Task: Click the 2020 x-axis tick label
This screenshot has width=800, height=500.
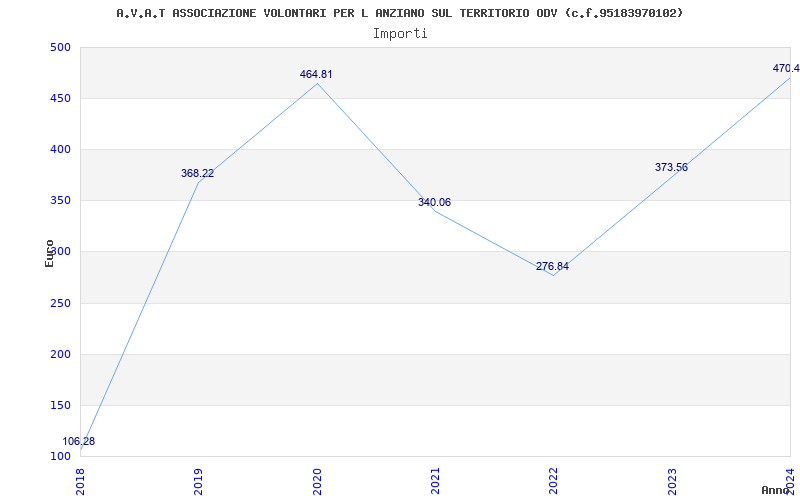Action: point(317,482)
